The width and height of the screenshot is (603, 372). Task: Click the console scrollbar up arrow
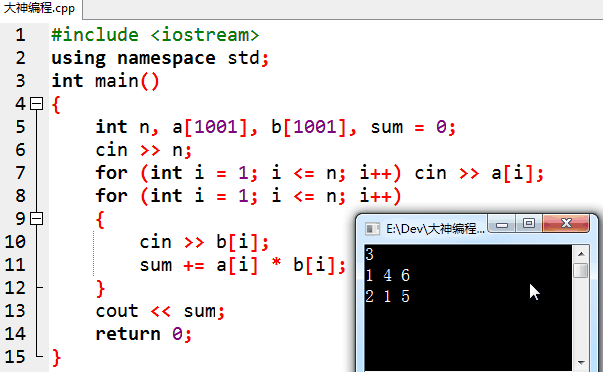pyautogui.click(x=581, y=254)
